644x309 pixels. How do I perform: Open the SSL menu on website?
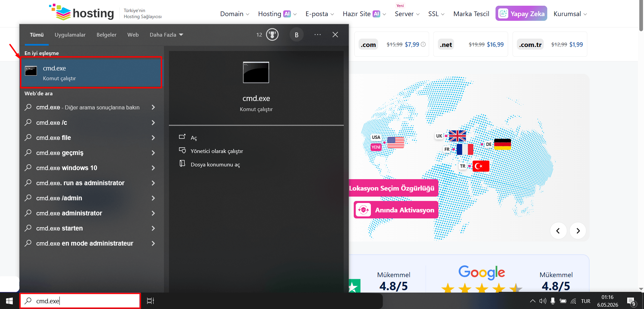point(436,14)
